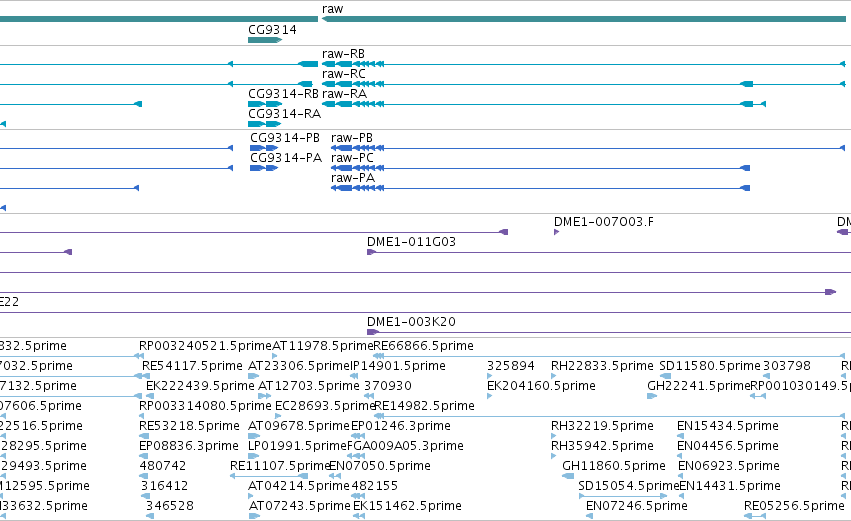
Task: Open the RE14982.5prime EST label
Action: coord(424,406)
